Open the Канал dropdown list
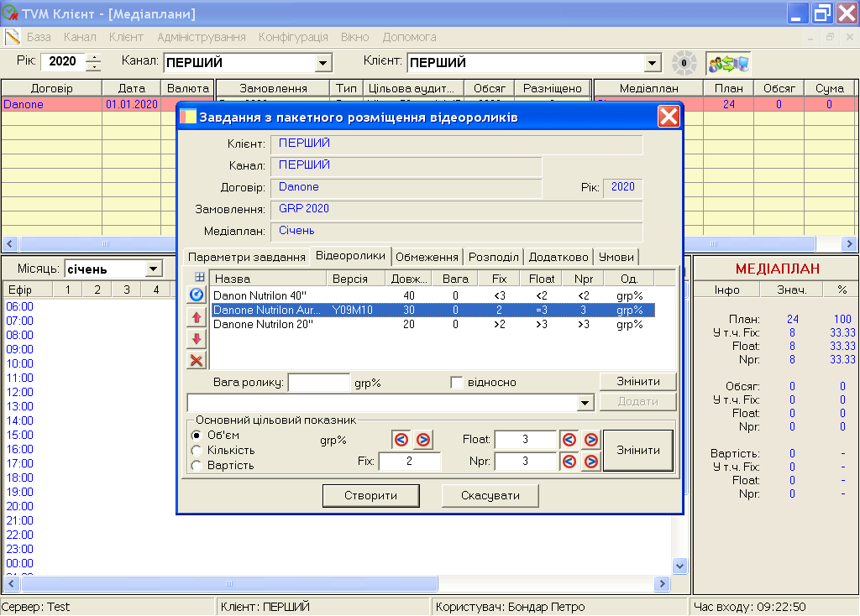 (323, 63)
